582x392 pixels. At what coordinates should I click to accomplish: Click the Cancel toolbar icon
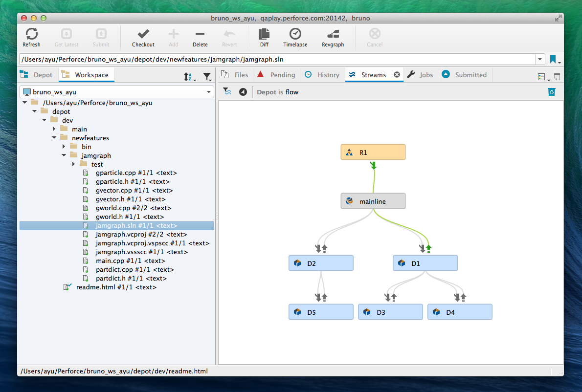[x=375, y=34]
